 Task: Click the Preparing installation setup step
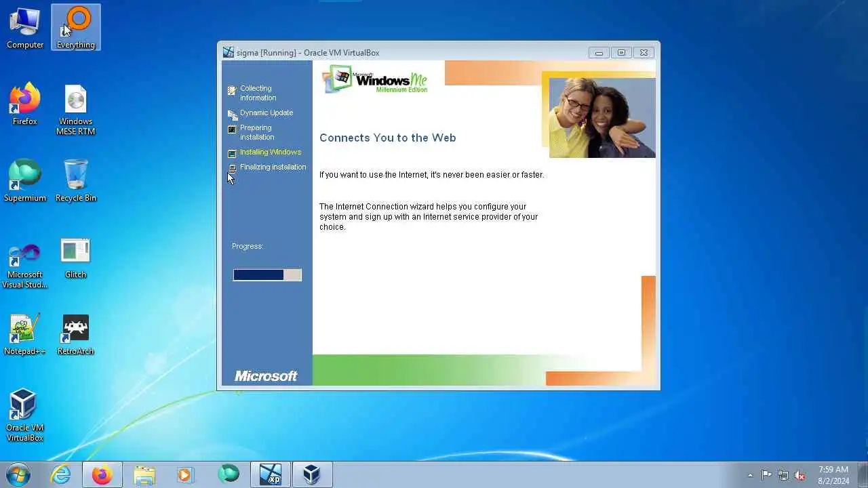click(256, 132)
